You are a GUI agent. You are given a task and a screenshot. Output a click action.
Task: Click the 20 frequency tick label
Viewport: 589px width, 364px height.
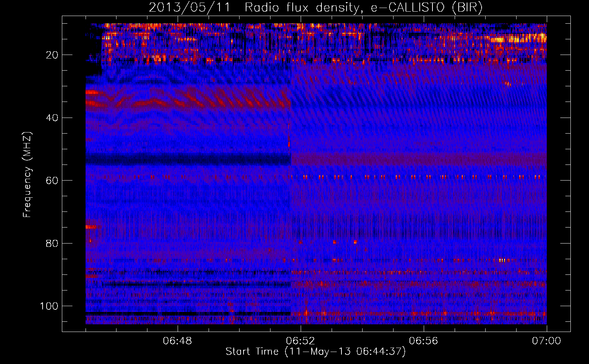[x=52, y=55]
